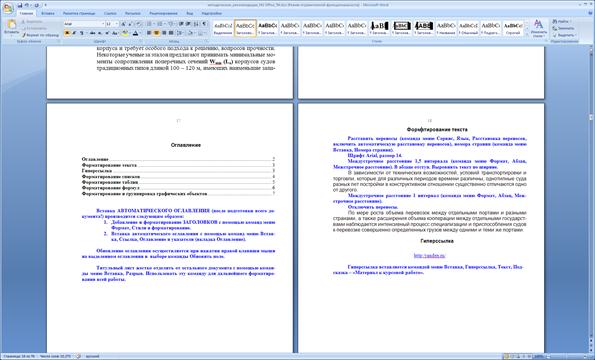This screenshot has height=360, width=595.
Task: Justify the paragraph text
Action: pyautogui.click(x=171, y=33)
